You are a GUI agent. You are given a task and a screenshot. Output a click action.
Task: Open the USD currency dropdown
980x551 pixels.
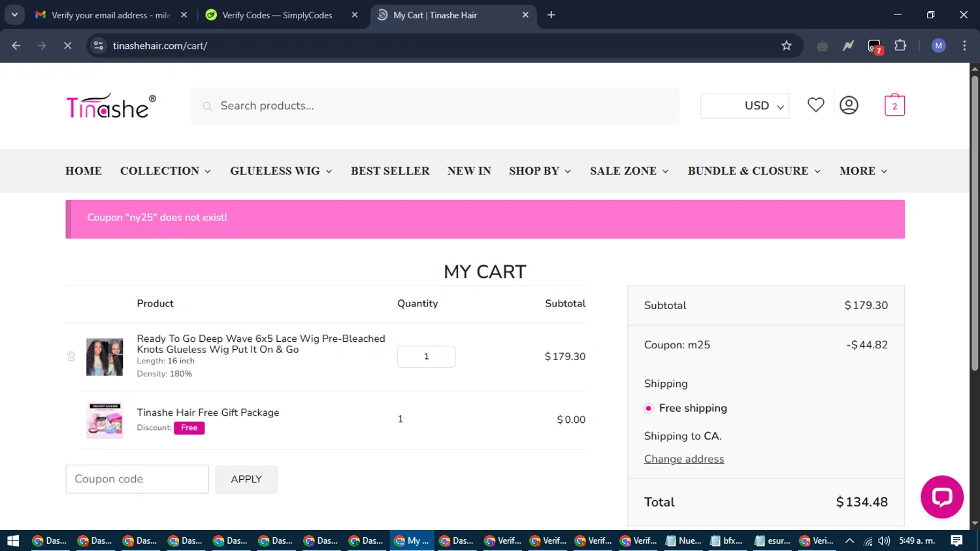click(745, 106)
